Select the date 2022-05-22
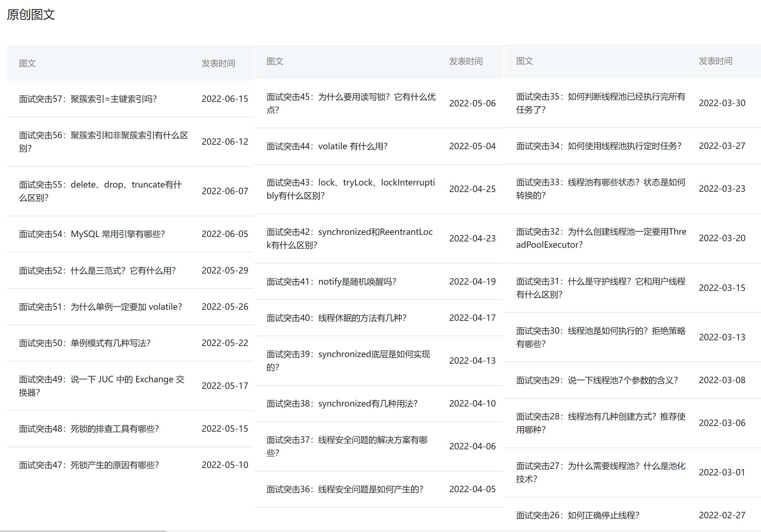 coord(225,343)
